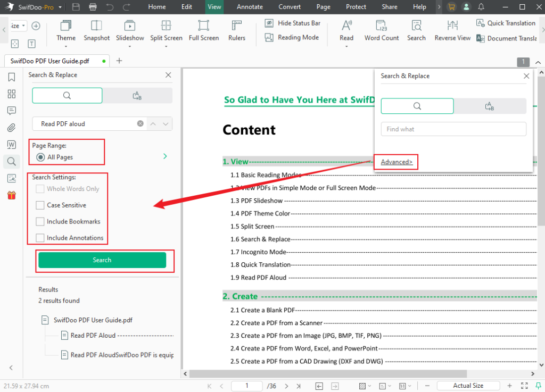Image resolution: width=545 pixels, height=392 pixels.
Task: Click the Advanced link in Search popup
Action: (395, 162)
